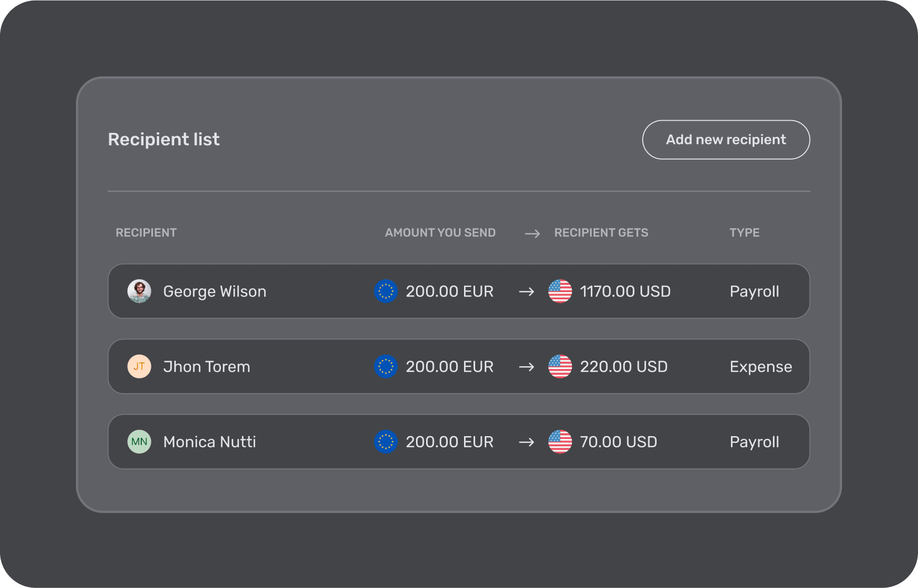Click 200.00 EUR in George Wilson's row
The width and height of the screenshot is (918, 588).
pyautogui.click(x=450, y=291)
